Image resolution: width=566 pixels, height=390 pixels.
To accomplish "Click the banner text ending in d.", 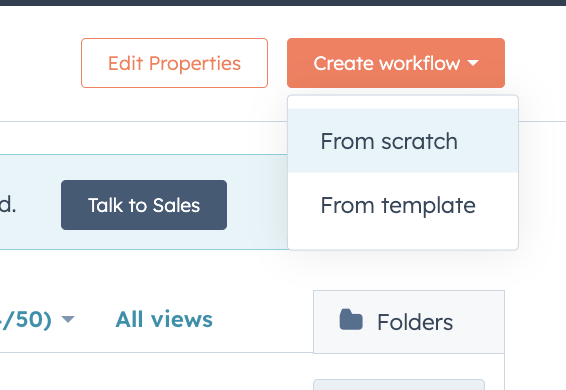I will coord(8,205).
